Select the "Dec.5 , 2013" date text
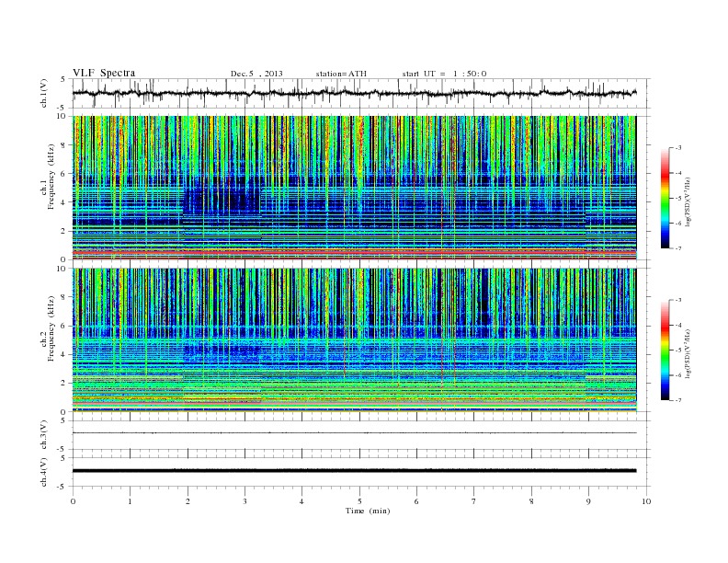728x563 pixels. point(256,74)
